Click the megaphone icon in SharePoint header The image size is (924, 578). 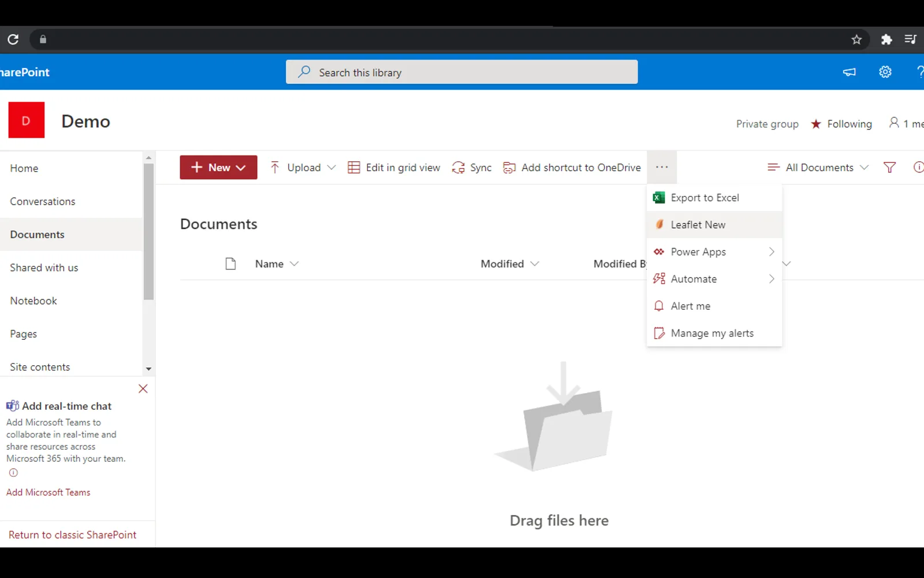click(x=850, y=72)
